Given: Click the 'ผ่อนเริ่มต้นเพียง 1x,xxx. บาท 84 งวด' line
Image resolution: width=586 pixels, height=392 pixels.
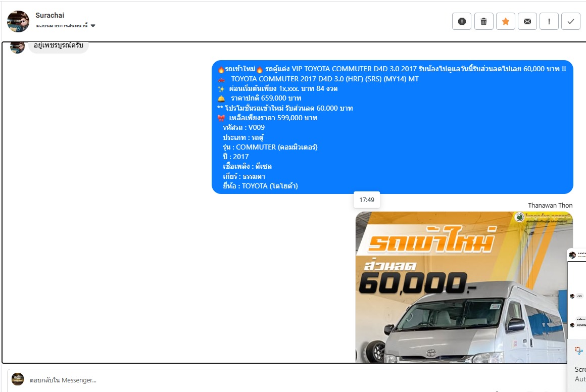Looking at the screenshot, I should coord(283,88).
